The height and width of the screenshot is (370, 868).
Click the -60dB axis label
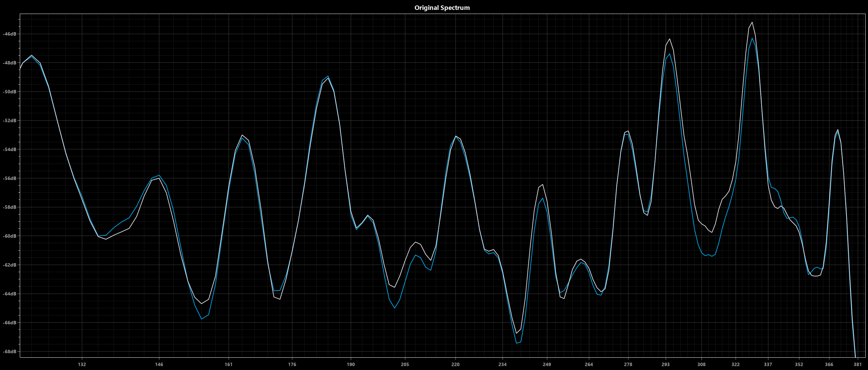[x=9, y=236]
